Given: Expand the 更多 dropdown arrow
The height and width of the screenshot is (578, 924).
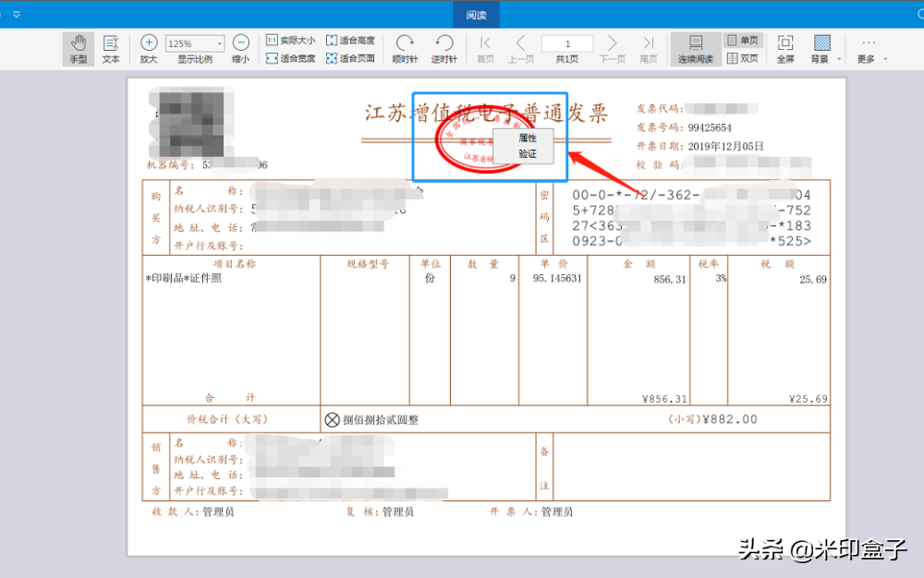Looking at the screenshot, I should [885, 59].
